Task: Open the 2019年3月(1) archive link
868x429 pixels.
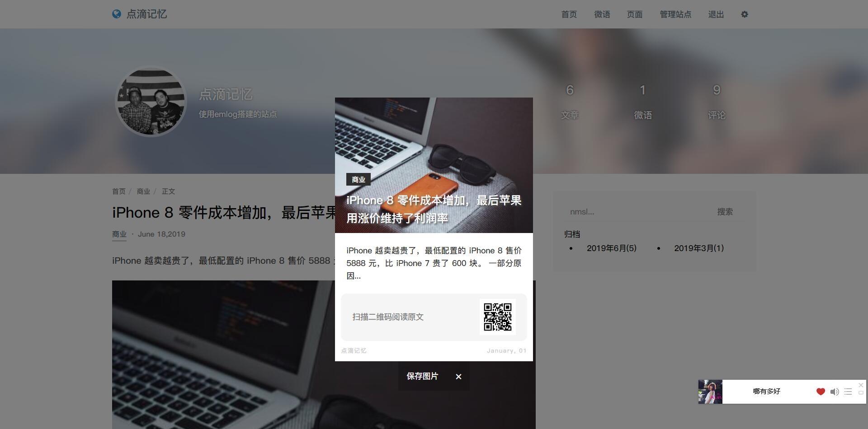Action: 699,248
